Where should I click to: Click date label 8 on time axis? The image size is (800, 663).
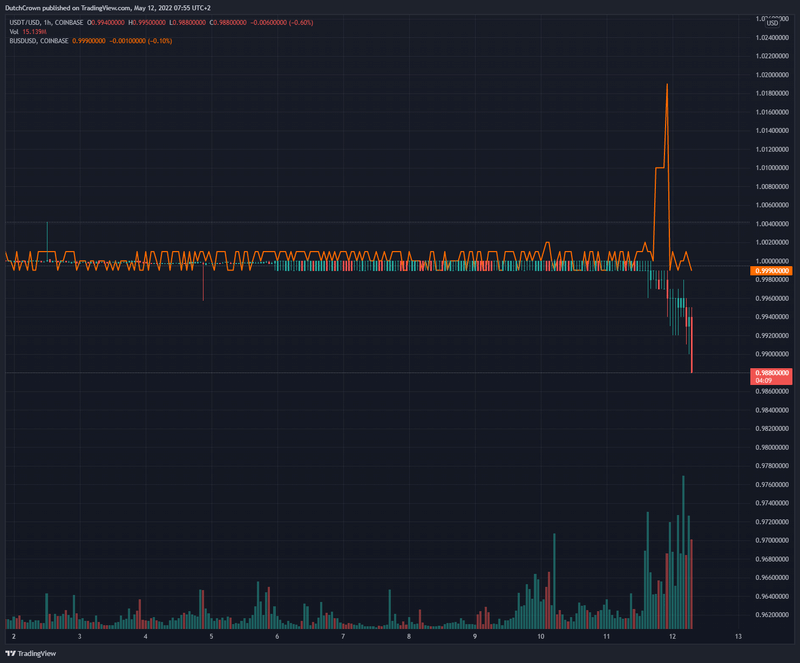click(x=409, y=636)
